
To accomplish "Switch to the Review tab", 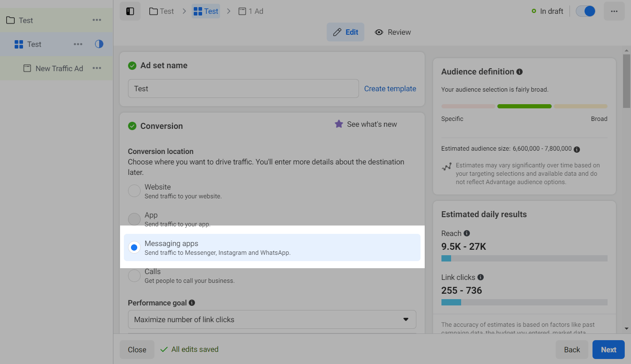I will pyautogui.click(x=393, y=32).
